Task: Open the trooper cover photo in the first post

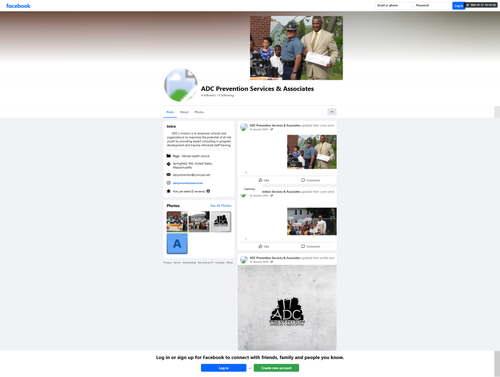Action: pyautogui.click(x=312, y=152)
